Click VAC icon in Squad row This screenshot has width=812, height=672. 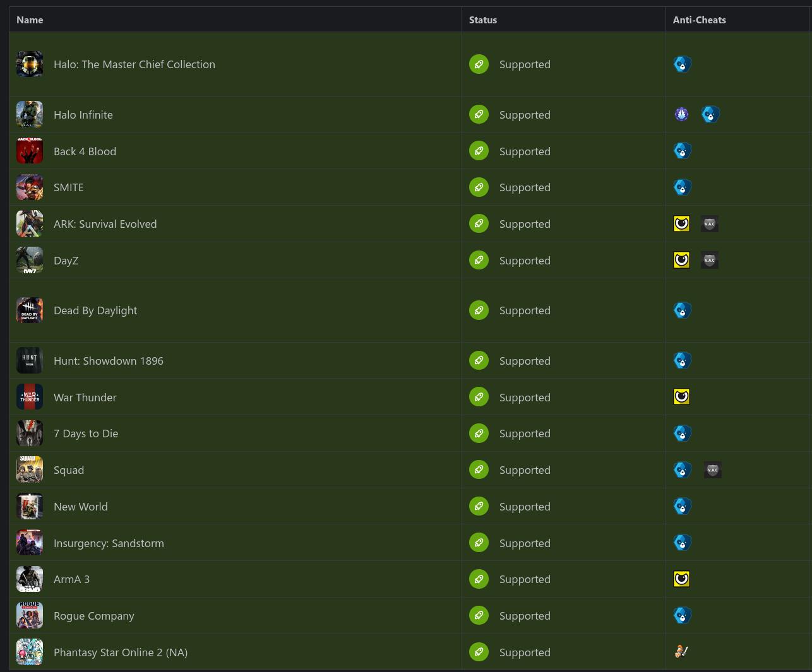(713, 470)
